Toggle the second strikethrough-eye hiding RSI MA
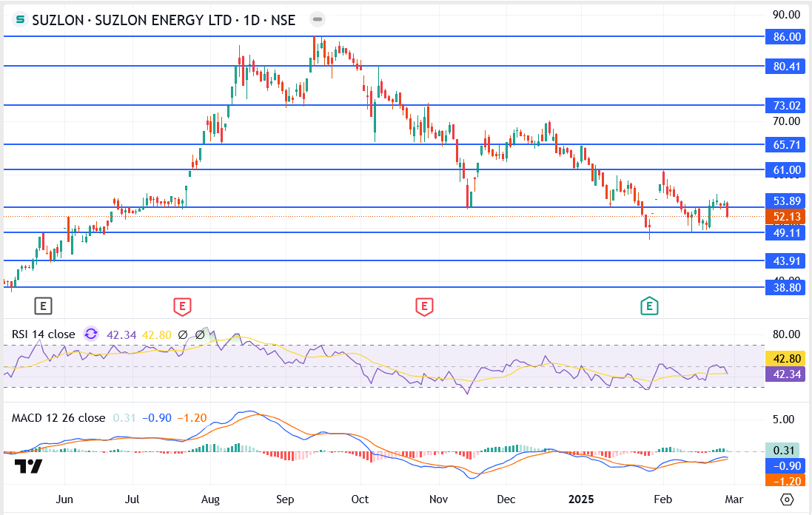812x515 pixels. tap(199, 334)
